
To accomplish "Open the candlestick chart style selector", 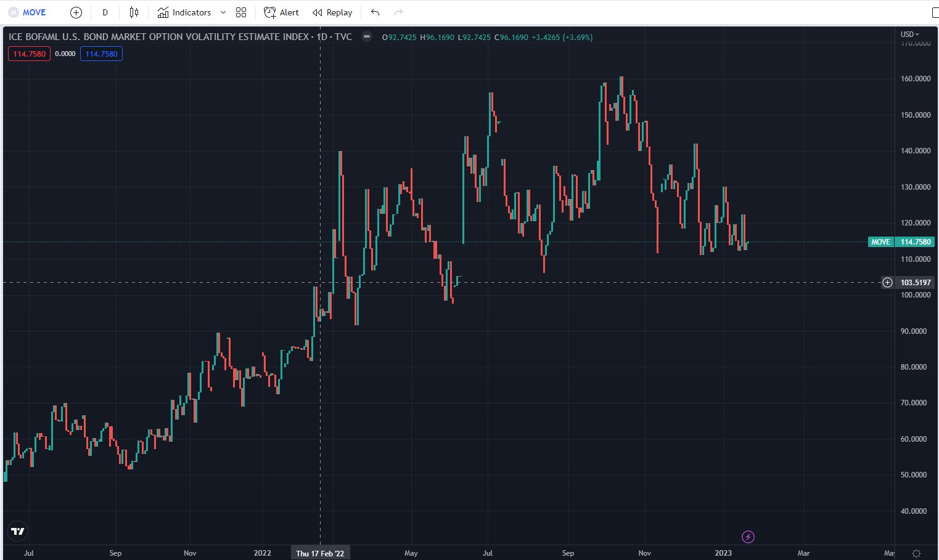I will (x=134, y=12).
